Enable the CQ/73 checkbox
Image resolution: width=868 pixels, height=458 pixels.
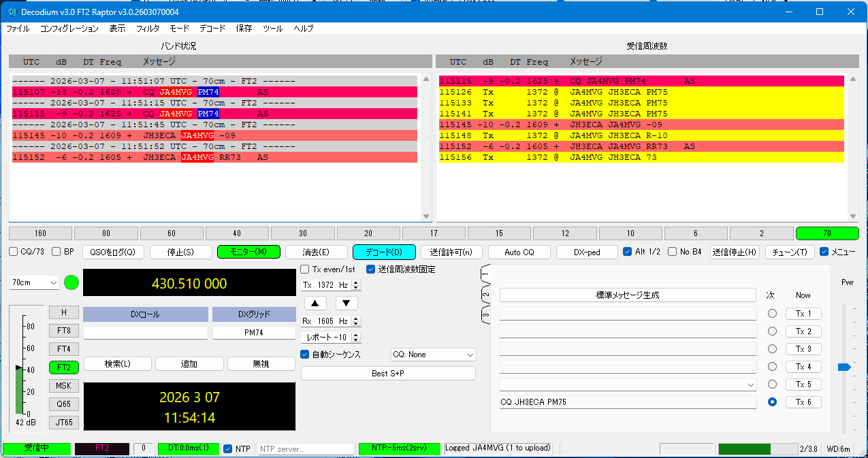(x=14, y=252)
